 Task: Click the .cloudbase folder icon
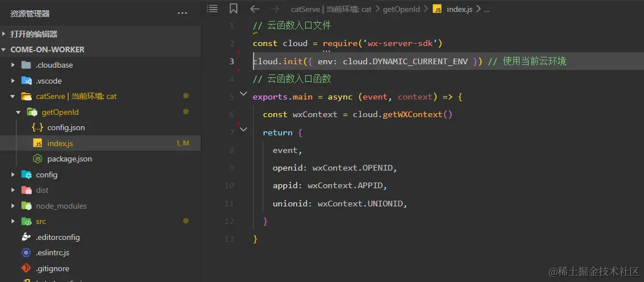26,65
